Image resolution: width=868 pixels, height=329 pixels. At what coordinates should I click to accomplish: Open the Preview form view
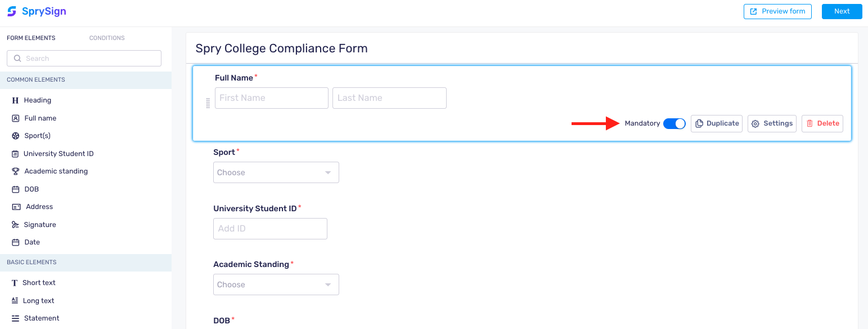pos(777,11)
